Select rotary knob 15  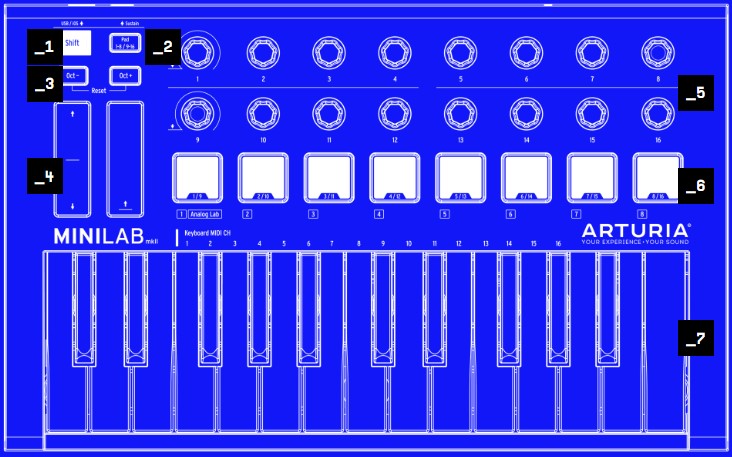[x=592, y=113]
